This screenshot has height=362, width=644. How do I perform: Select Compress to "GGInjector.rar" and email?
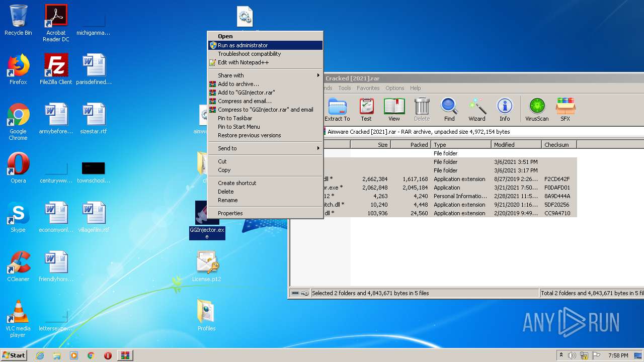[265, 110]
